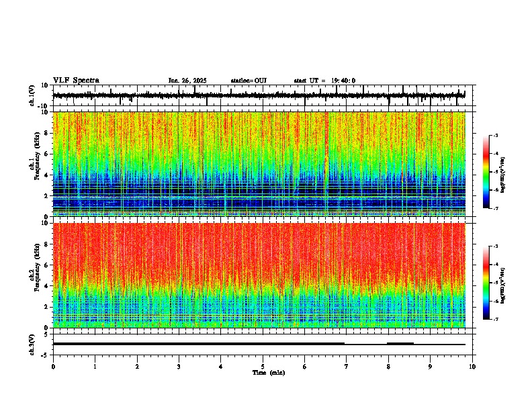Click the log(PSD) label beside ch.1 colorbar
The height and width of the screenshot is (411, 532).
[x=503, y=175]
